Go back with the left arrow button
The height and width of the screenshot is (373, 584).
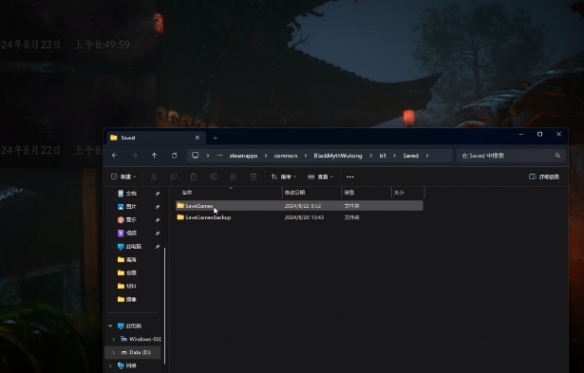pos(115,155)
